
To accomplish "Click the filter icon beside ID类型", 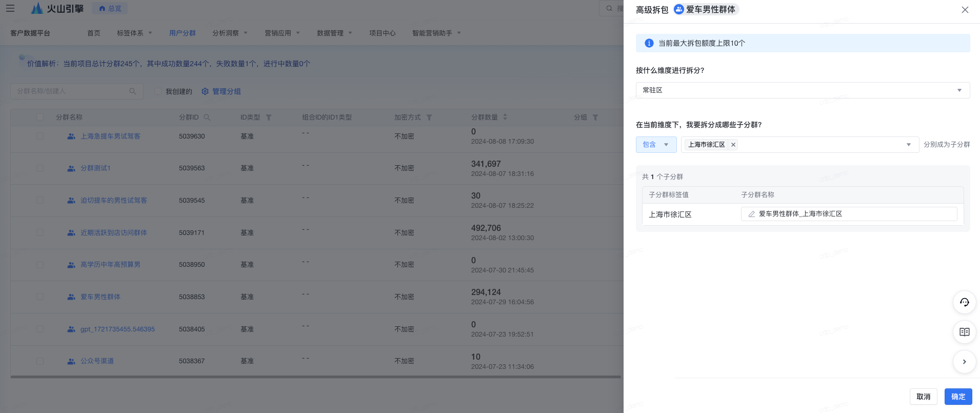I will [269, 117].
